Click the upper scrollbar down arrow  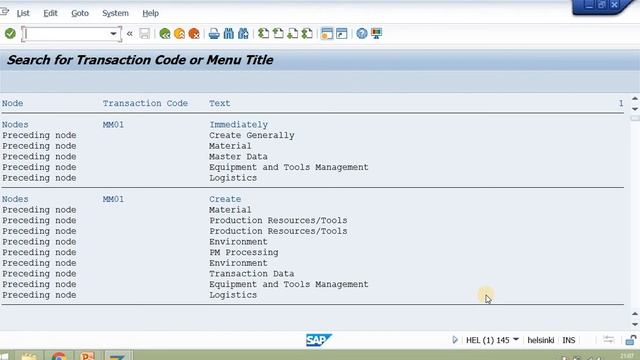coord(635,109)
